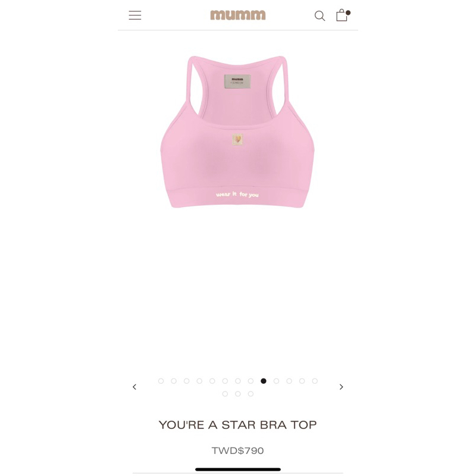Select the second carousel dot
The height and width of the screenshot is (476, 476).
[x=174, y=381]
